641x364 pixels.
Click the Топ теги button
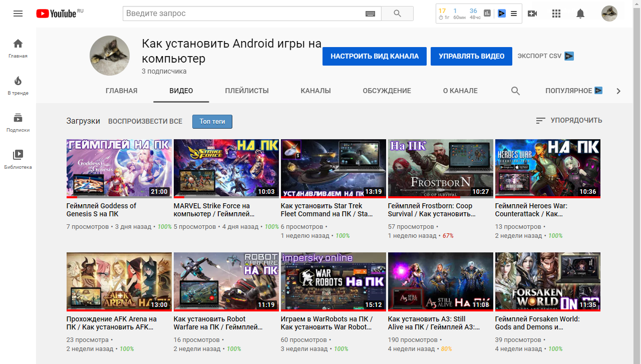212,121
